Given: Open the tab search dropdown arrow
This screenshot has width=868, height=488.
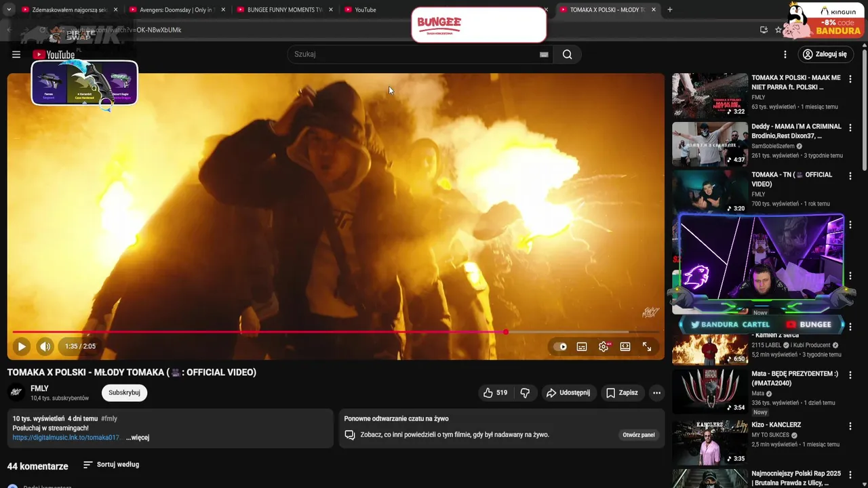Looking at the screenshot, I should (x=9, y=9).
